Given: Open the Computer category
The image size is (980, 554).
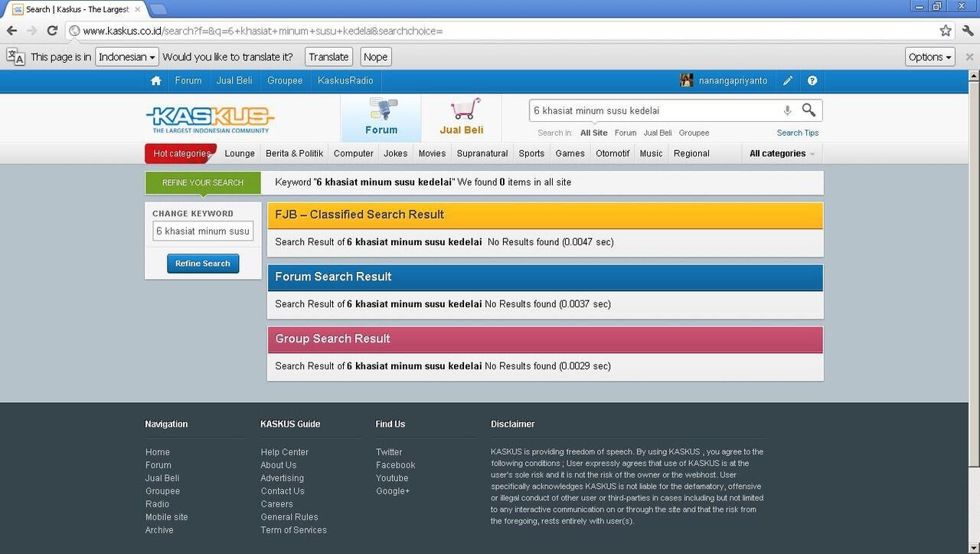Looking at the screenshot, I should [x=354, y=153].
